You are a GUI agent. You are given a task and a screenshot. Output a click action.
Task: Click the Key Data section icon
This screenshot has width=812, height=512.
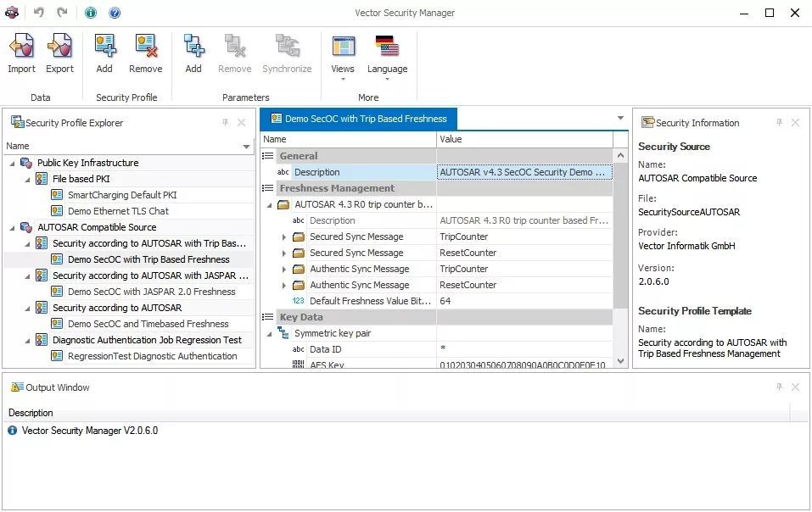point(268,317)
